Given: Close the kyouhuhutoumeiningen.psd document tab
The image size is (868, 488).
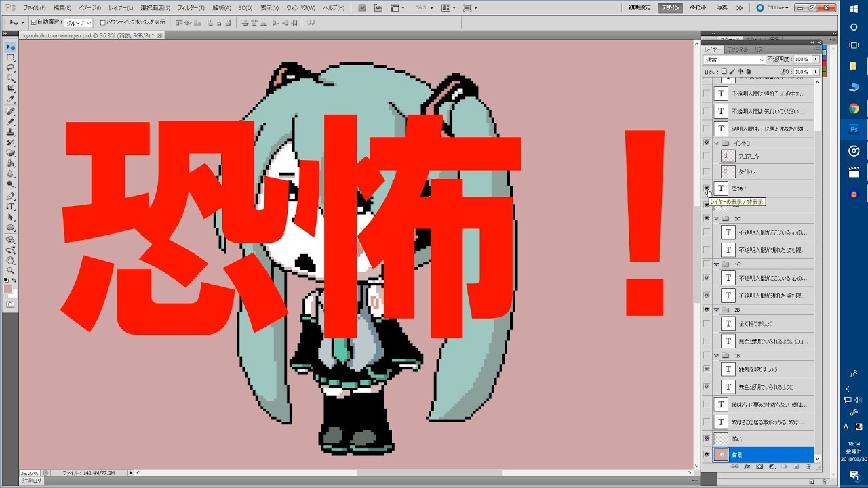Looking at the screenshot, I should tap(160, 35).
